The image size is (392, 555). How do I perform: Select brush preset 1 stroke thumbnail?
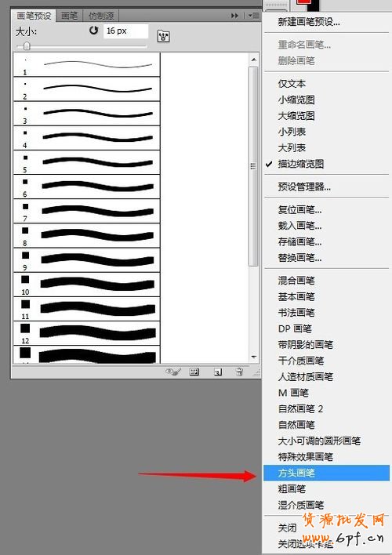pos(87,65)
